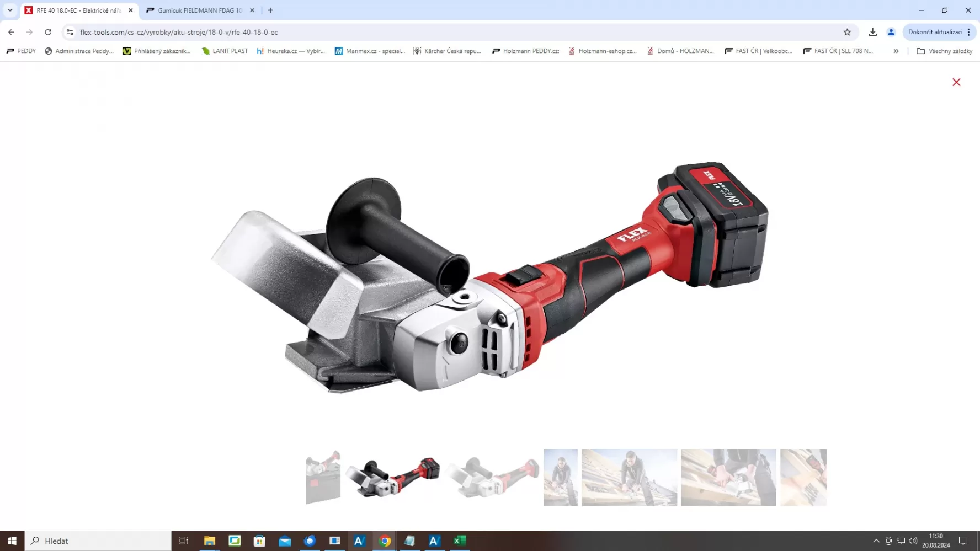The height and width of the screenshot is (551, 980).
Task: Click the Hledat taskbar search box
Action: click(98, 541)
